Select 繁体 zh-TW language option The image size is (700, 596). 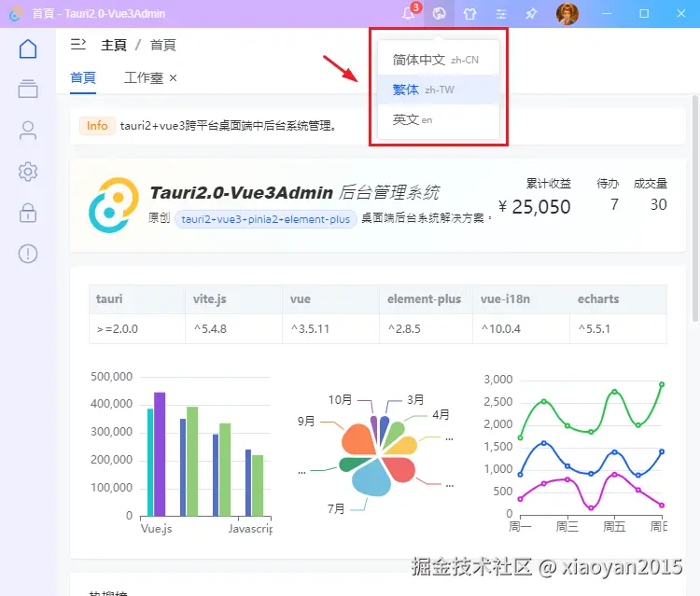pyautogui.click(x=439, y=90)
